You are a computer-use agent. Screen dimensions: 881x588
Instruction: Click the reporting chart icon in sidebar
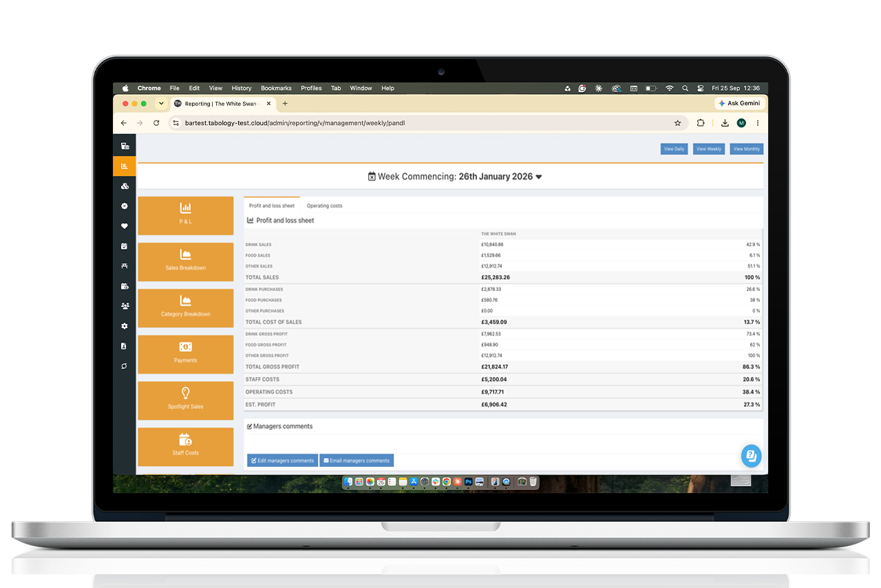click(x=125, y=166)
